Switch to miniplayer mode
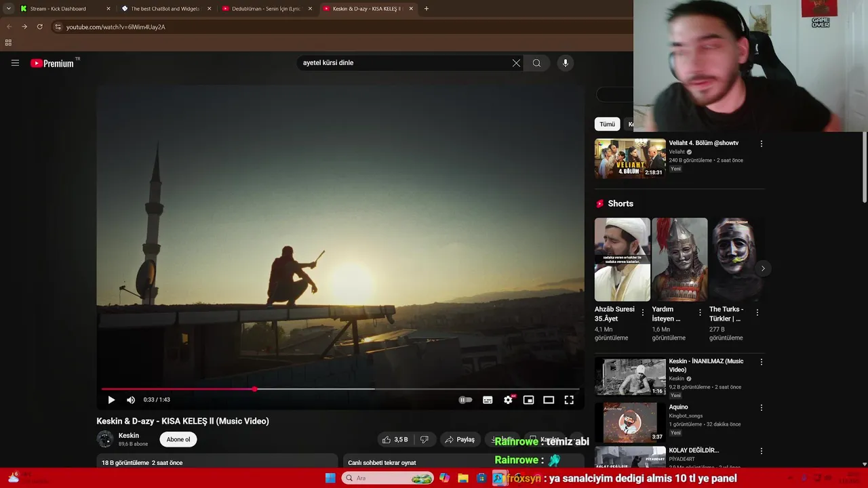Viewport: 868px width, 488px height. pos(528,400)
